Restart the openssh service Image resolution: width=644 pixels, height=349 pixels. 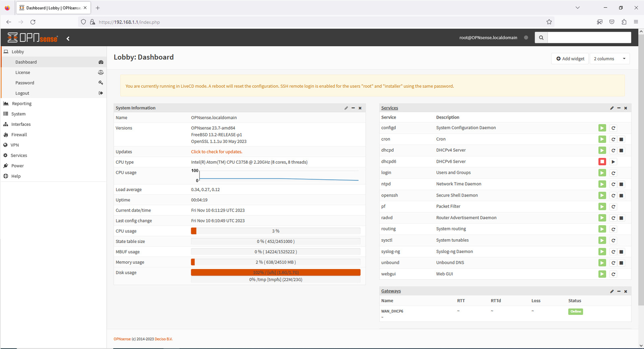click(x=613, y=195)
